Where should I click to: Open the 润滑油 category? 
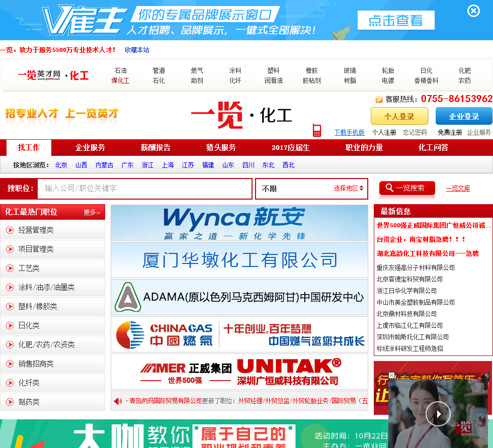coord(273,81)
